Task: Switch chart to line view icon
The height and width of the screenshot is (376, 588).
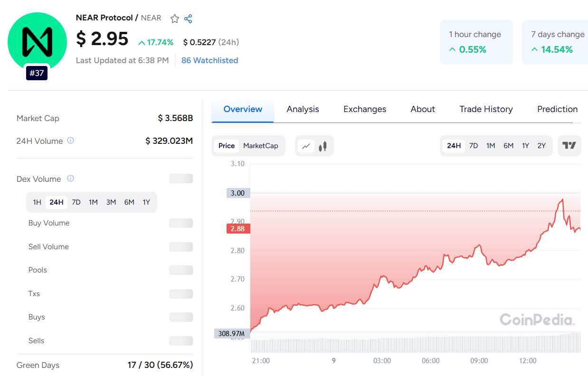Action: point(306,146)
